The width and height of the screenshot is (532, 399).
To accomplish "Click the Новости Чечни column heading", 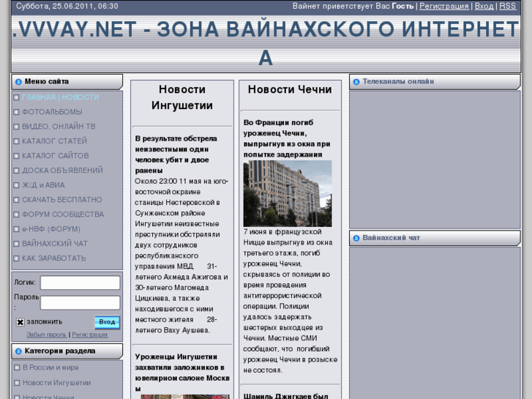I will (x=290, y=89).
